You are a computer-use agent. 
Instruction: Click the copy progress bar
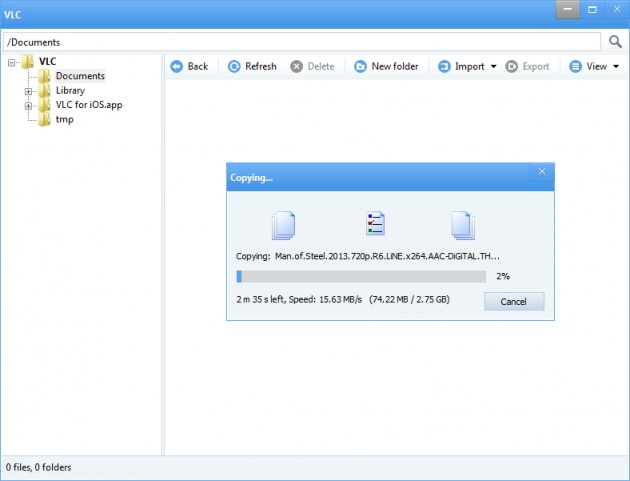(x=361, y=276)
